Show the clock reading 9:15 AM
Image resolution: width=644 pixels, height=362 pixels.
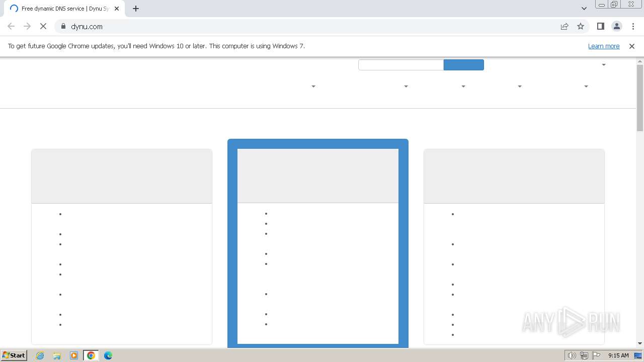point(618,355)
